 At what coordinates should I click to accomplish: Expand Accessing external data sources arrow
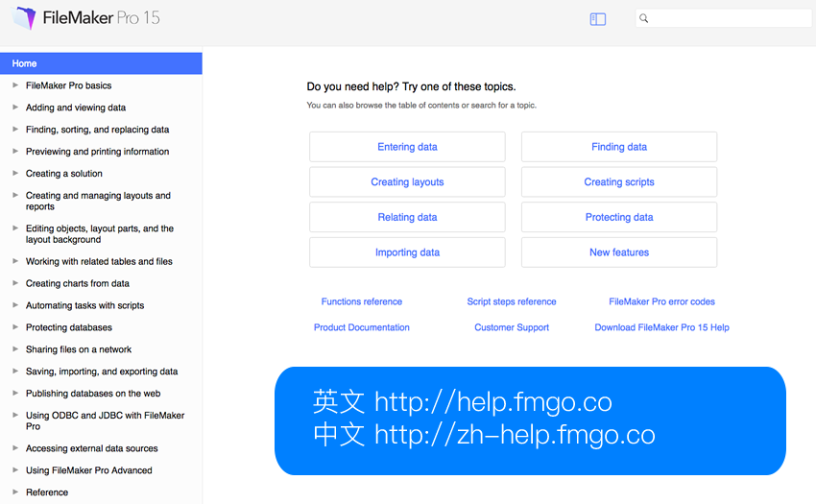click(x=15, y=447)
